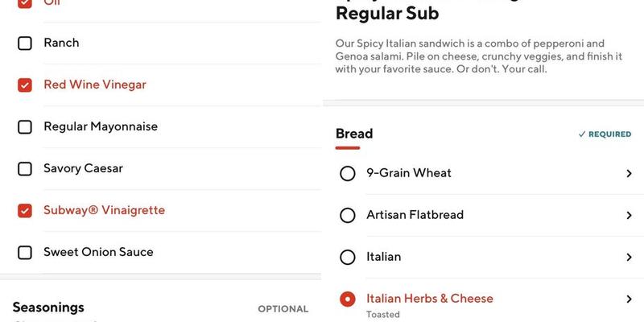The width and height of the screenshot is (644, 322).
Task: Uncheck the Subway® Vinaigrette checkbox
Action: point(25,210)
